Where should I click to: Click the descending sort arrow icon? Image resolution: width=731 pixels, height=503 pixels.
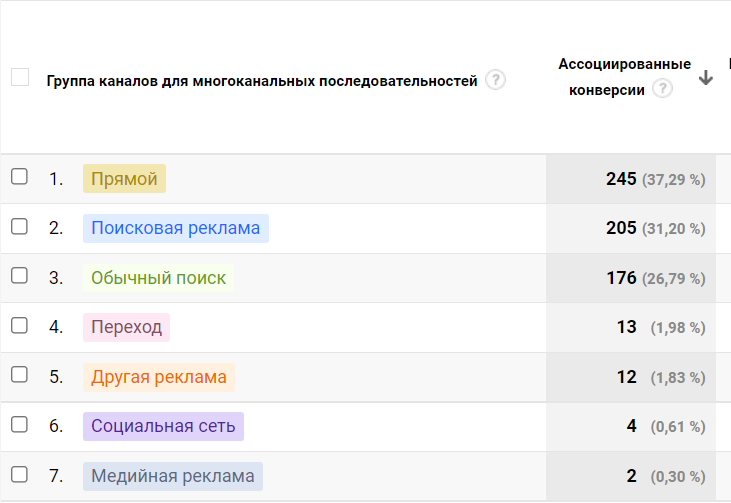[706, 78]
